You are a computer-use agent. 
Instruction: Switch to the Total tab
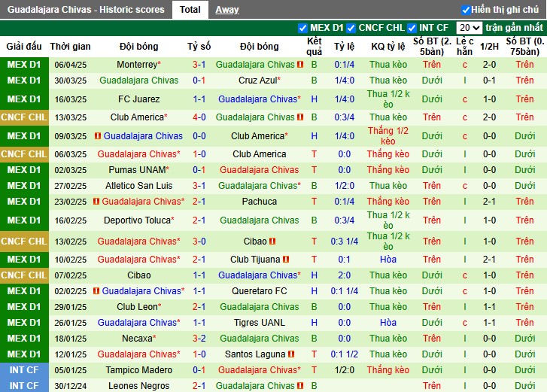click(190, 10)
